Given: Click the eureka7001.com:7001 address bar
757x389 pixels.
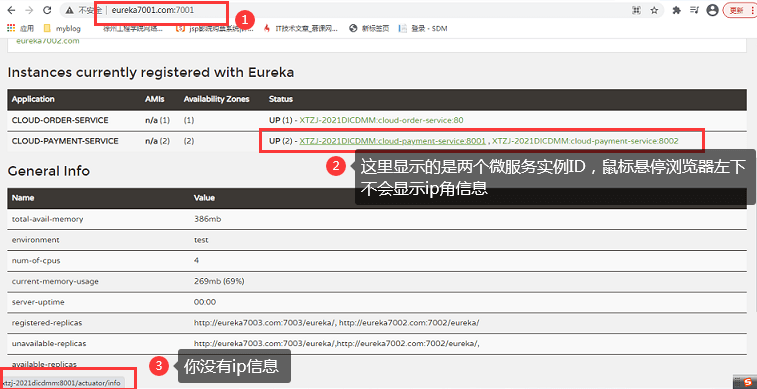Looking at the screenshot, I should tap(153, 10).
